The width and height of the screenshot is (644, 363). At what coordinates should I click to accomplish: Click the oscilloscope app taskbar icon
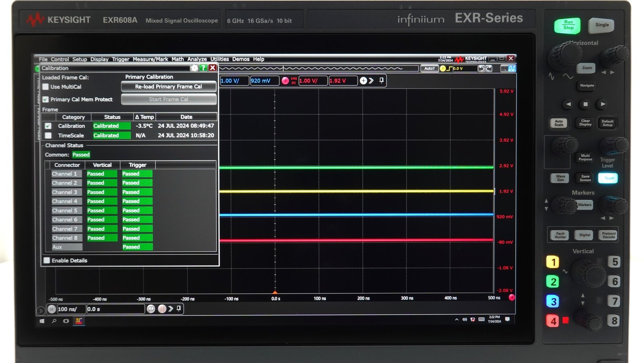(x=78, y=321)
